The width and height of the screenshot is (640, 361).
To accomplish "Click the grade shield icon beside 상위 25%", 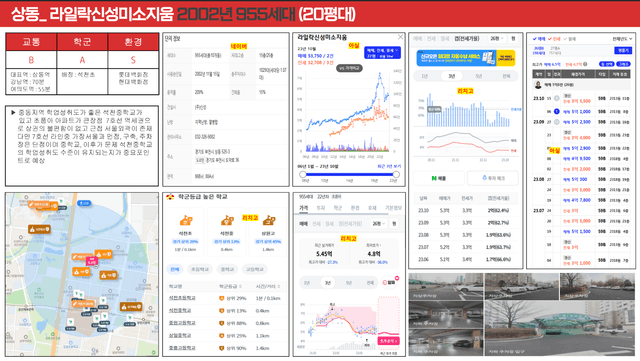I will [222, 336].
